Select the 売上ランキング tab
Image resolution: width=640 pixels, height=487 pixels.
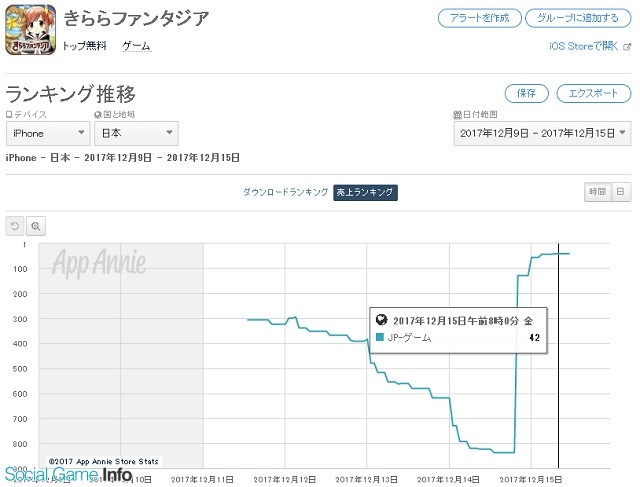[x=365, y=192]
